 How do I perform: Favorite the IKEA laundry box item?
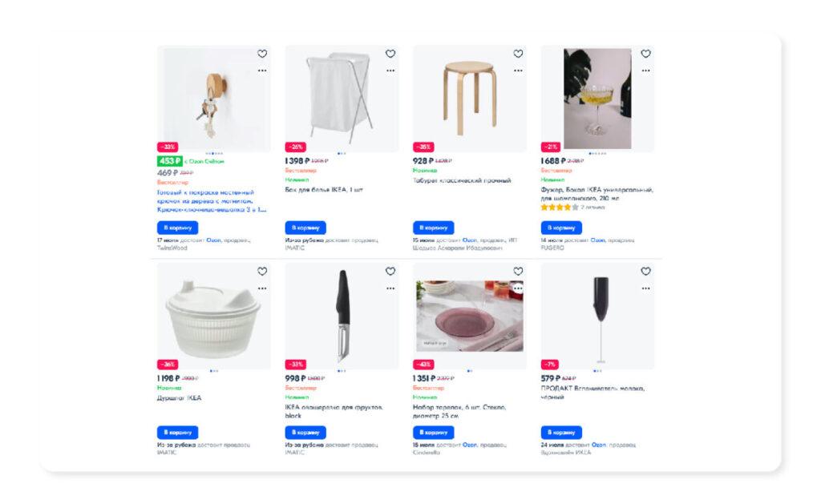[390, 54]
